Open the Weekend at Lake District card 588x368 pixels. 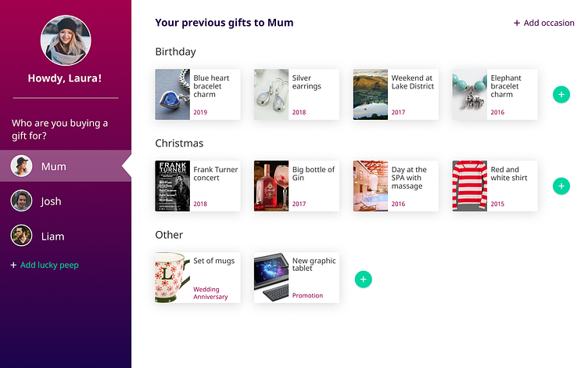click(x=396, y=95)
